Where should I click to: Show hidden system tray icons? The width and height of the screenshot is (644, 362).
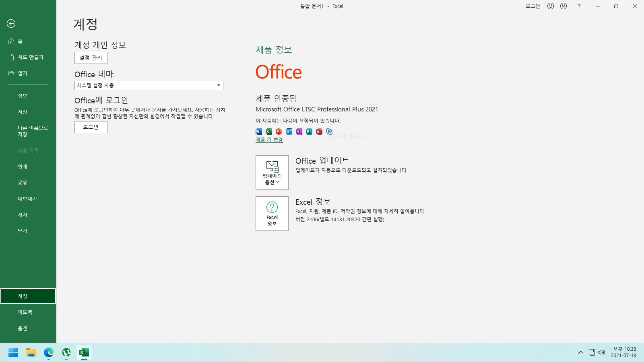point(580,352)
